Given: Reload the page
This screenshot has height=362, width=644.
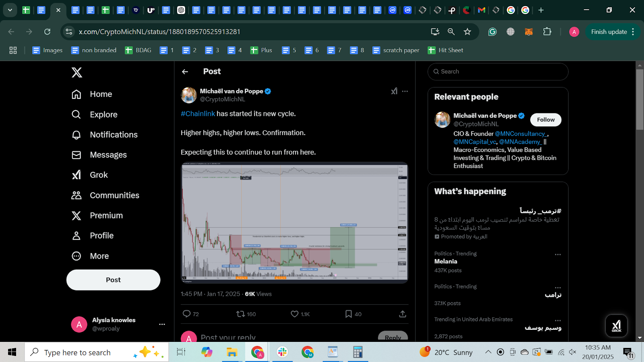Looking at the screenshot, I should [47, 32].
